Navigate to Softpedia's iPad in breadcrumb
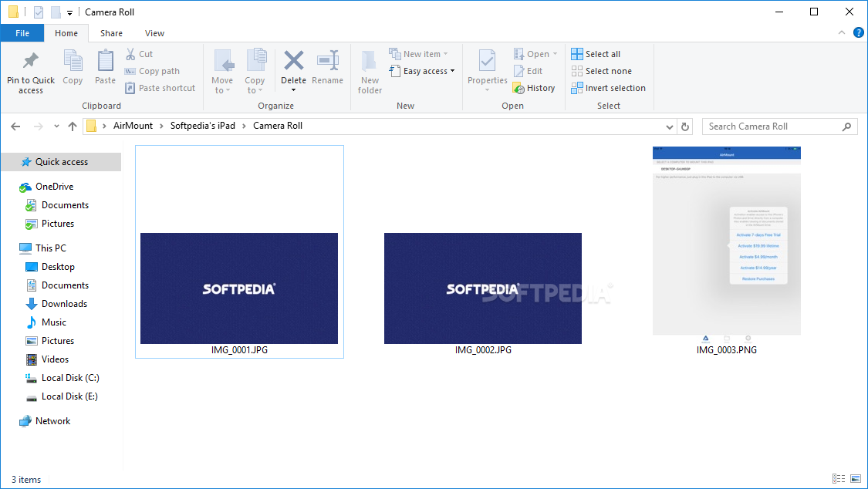This screenshot has height=489, width=868. click(x=203, y=126)
